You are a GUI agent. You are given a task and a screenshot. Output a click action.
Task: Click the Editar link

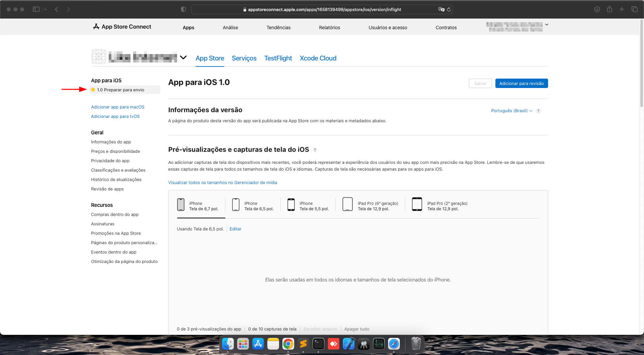[235, 229]
